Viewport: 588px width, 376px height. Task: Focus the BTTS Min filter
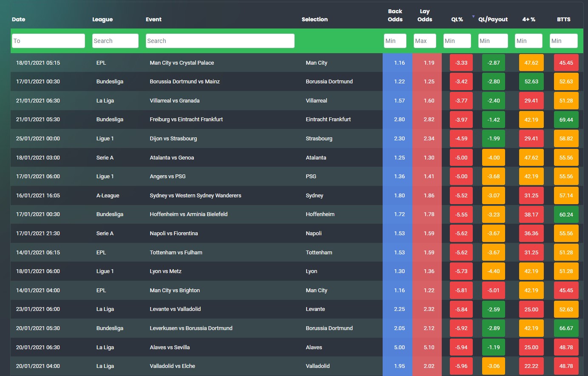pyautogui.click(x=563, y=41)
